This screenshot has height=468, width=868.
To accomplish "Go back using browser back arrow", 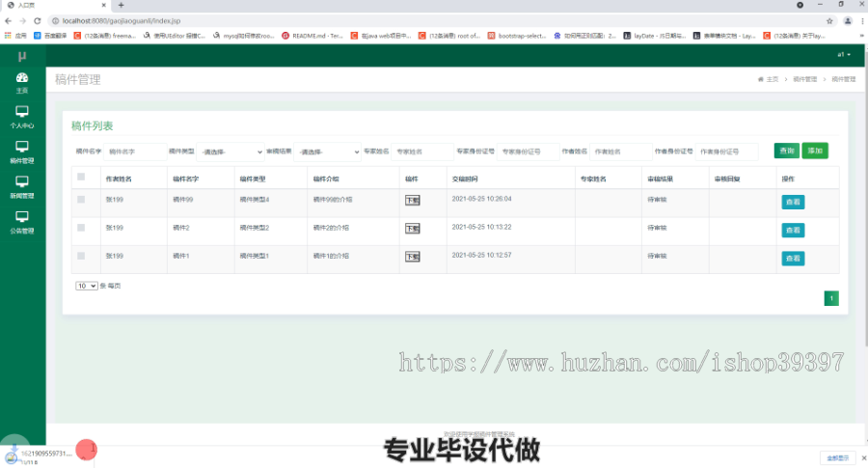I will click(x=8, y=21).
